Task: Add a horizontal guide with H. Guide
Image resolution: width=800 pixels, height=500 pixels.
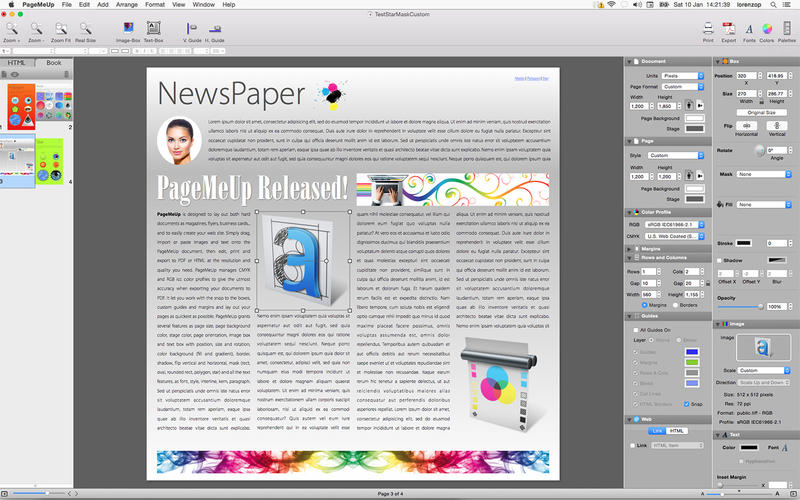Action: pos(216,29)
